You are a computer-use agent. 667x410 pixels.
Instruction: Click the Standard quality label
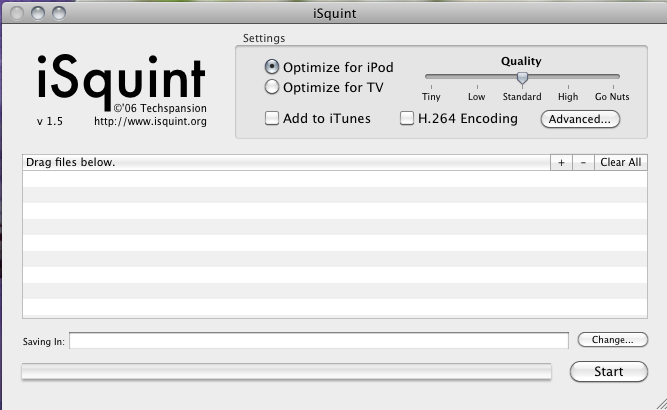click(522, 97)
